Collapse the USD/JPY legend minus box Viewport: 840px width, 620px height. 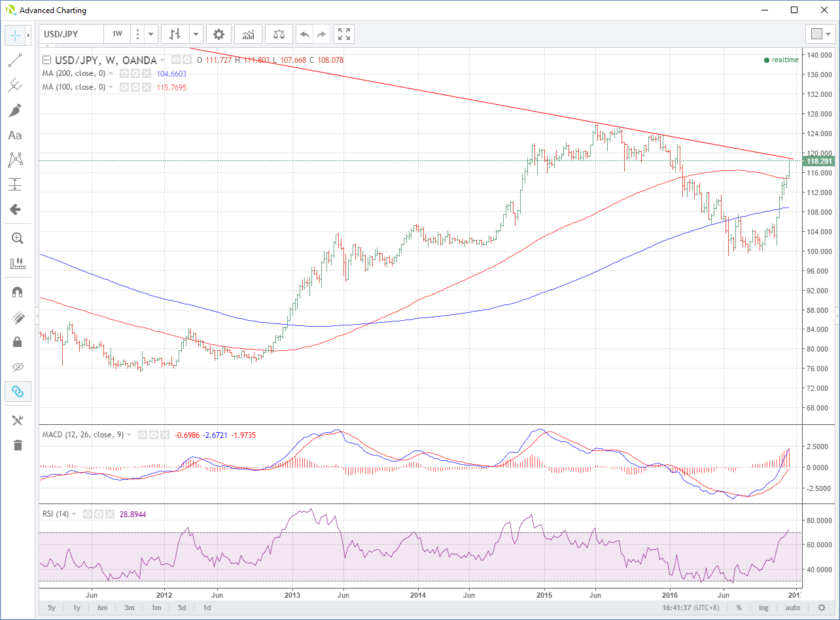point(46,60)
